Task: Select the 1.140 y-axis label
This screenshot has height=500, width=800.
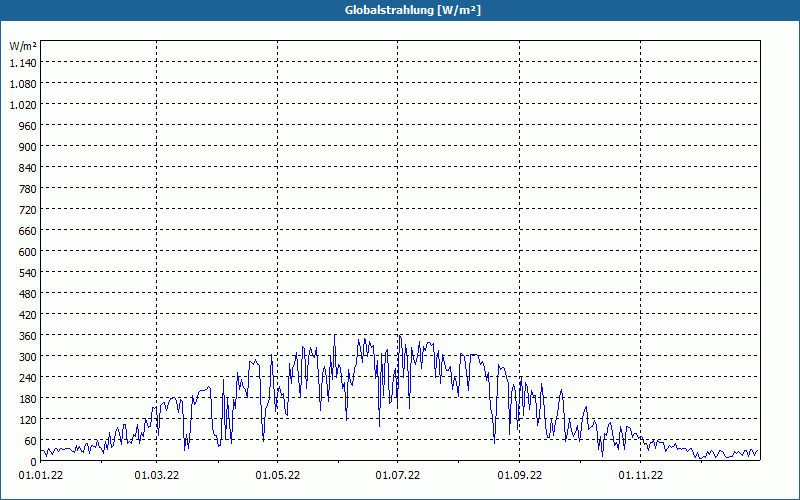Action: click(23, 63)
